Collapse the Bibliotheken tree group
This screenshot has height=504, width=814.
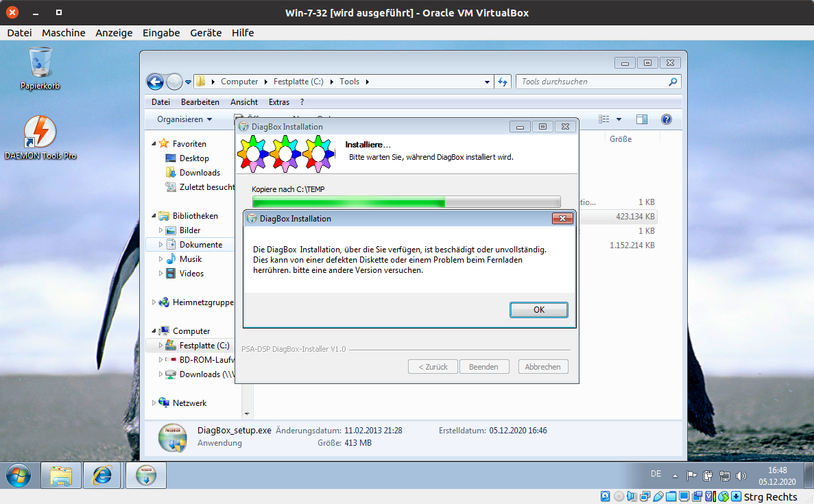(x=154, y=215)
